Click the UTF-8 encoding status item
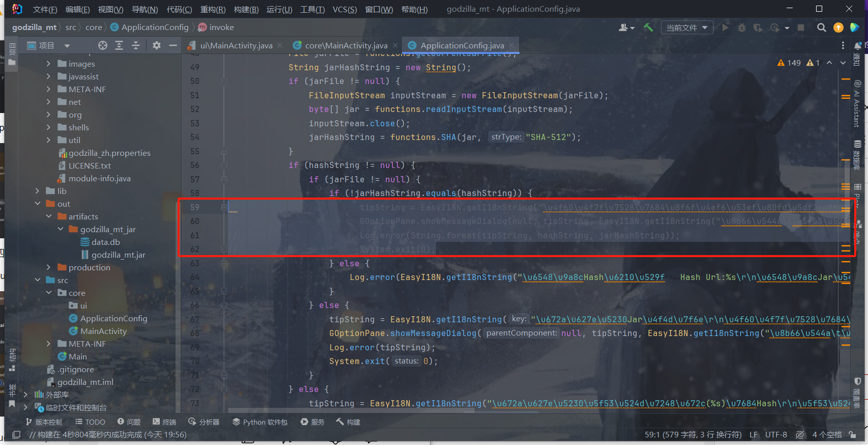This screenshot has height=445, width=868. (x=776, y=434)
